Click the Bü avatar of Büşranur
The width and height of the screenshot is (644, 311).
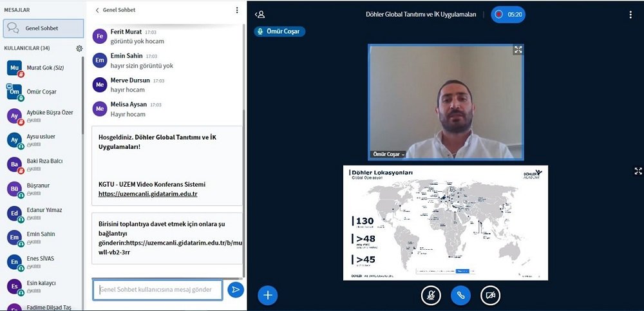pos(14,189)
